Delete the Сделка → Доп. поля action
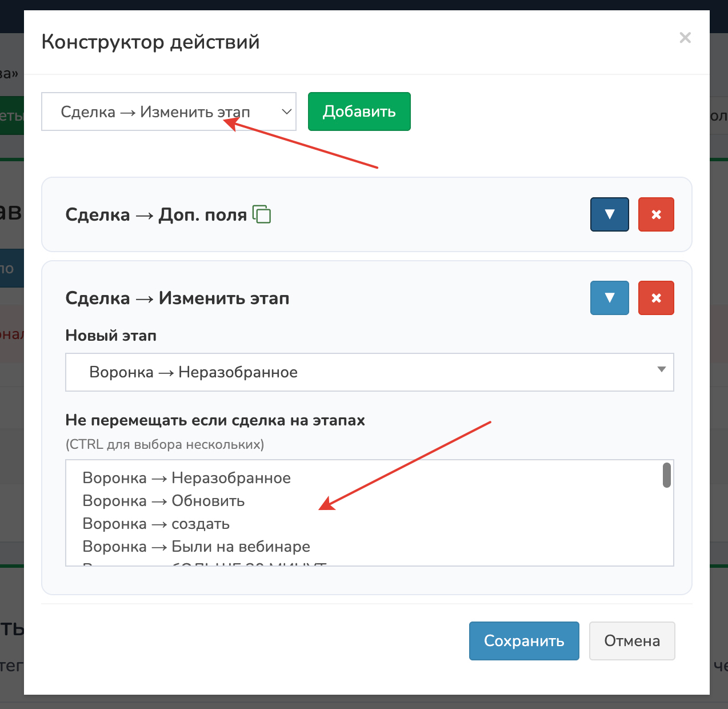The image size is (728, 709). (656, 214)
